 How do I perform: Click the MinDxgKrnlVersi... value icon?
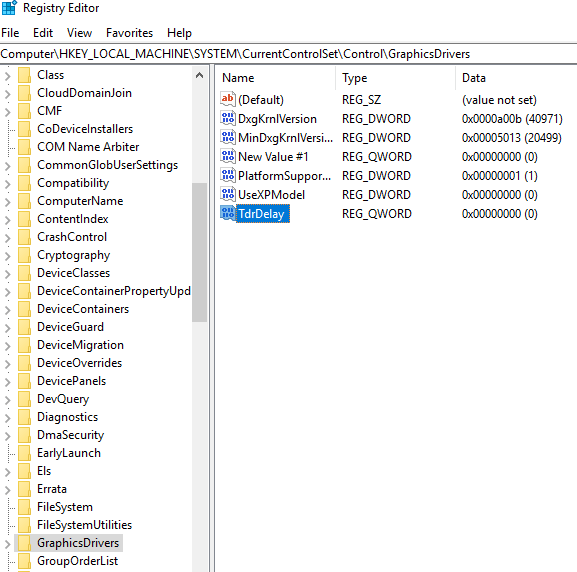228,137
